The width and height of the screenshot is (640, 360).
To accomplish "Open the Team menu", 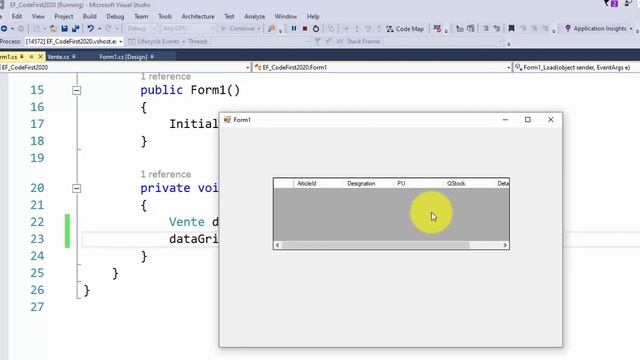I will pos(141,16).
